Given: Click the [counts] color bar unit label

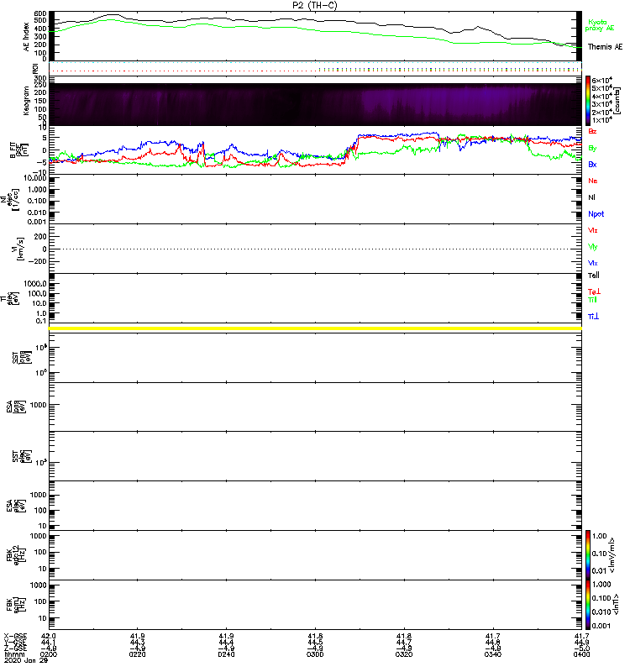Looking at the screenshot, I should 616,101.
